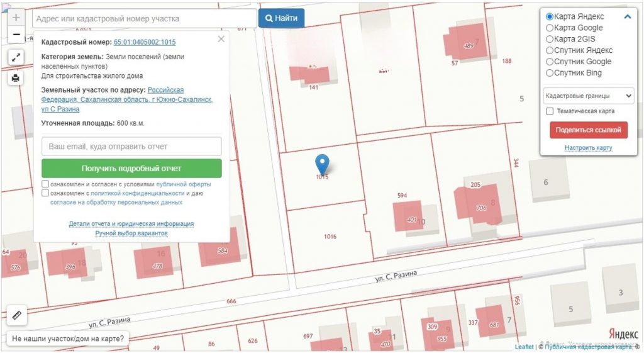Check agreement with публичной оферты checkbox
The image size is (644, 353).
coord(45,184)
